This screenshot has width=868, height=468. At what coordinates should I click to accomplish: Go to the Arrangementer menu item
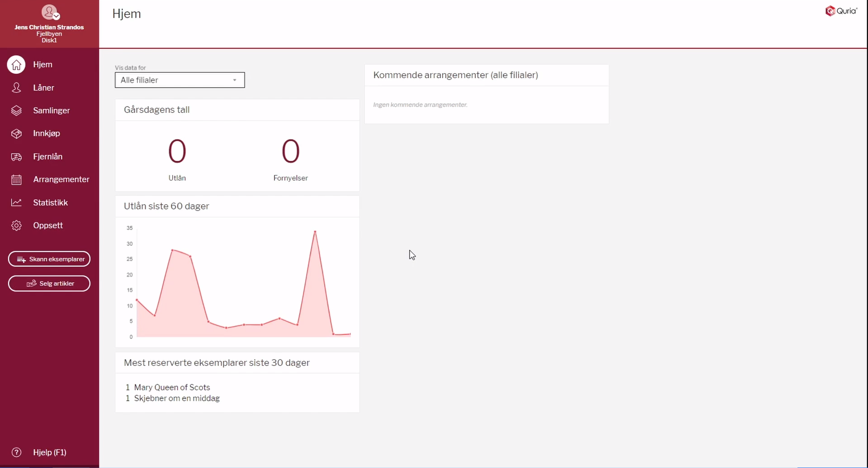[61, 180]
